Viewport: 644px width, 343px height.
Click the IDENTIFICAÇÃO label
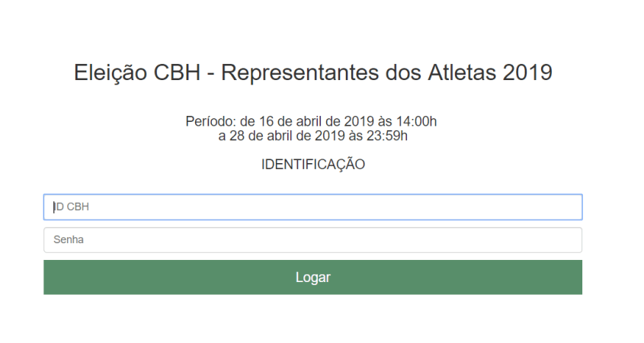click(313, 165)
